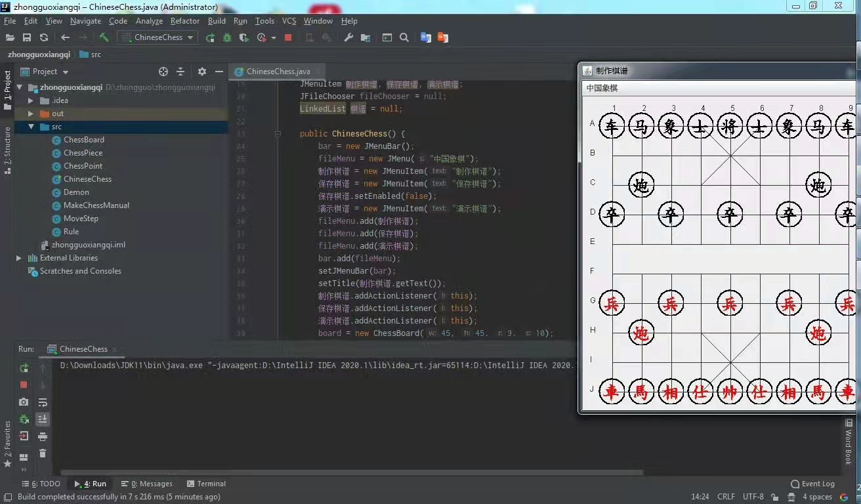Viewport: 861px width, 504px height.
Task: Toggle the 2: Favorites tool window button
Action: (x=7, y=444)
